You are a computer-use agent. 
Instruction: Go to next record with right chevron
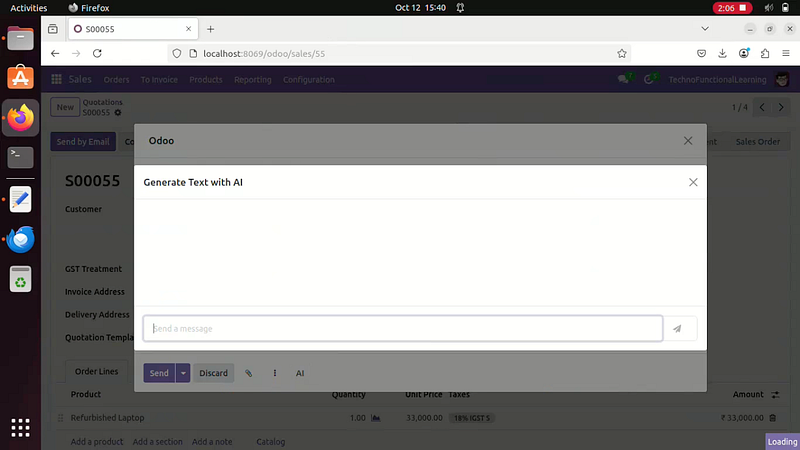[783, 107]
